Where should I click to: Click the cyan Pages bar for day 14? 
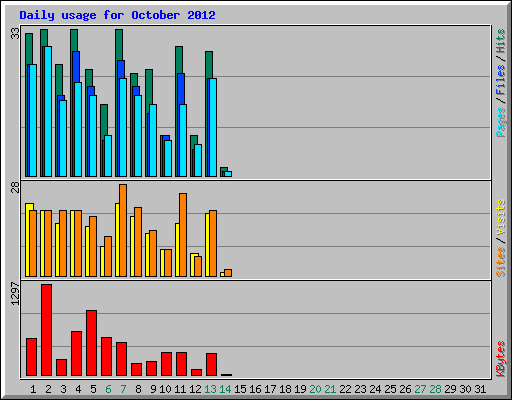point(228,174)
